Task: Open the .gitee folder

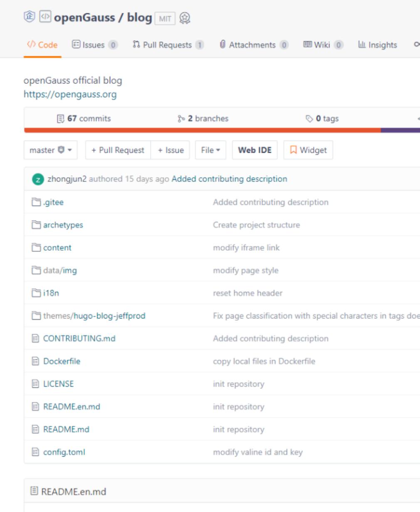Action: click(x=53, y=202)
